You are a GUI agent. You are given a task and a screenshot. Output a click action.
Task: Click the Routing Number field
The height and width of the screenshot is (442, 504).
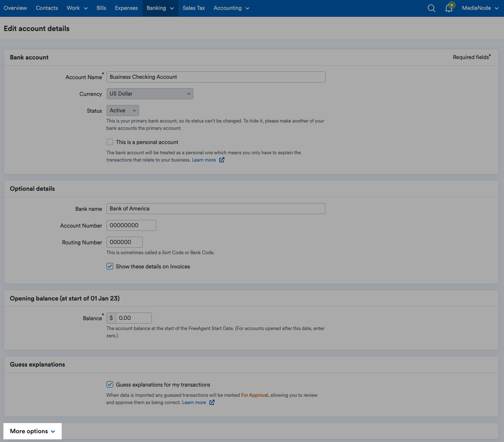click(124, 242)
